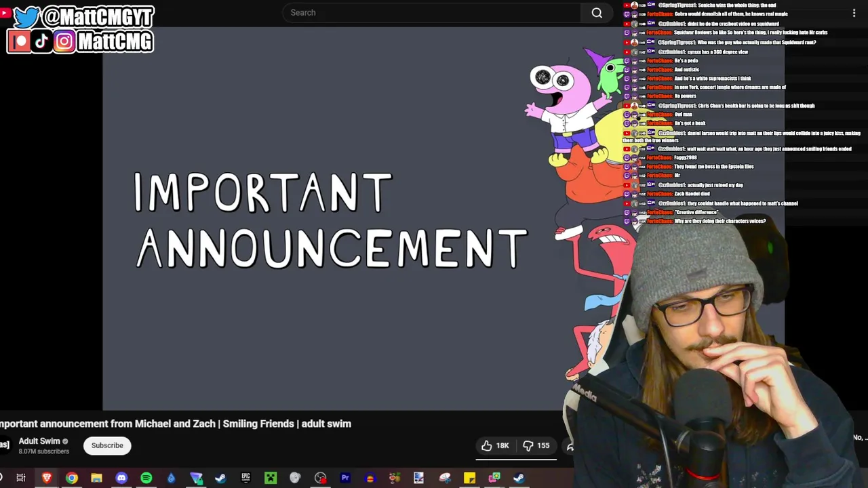Click the 8.07M subscribers text
This screenshot has width=868, height=488.
(43, 451)
